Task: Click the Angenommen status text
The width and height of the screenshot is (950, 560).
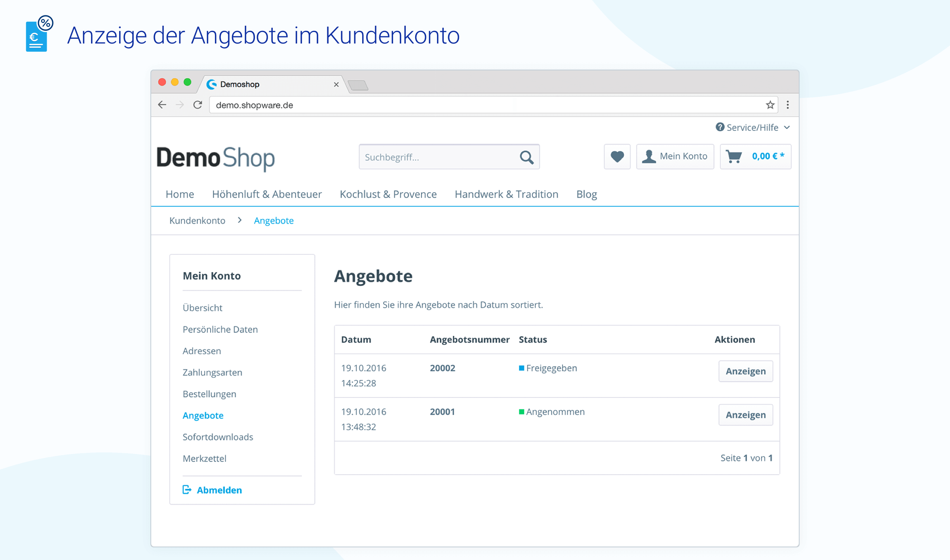Action: coord(555,412)
